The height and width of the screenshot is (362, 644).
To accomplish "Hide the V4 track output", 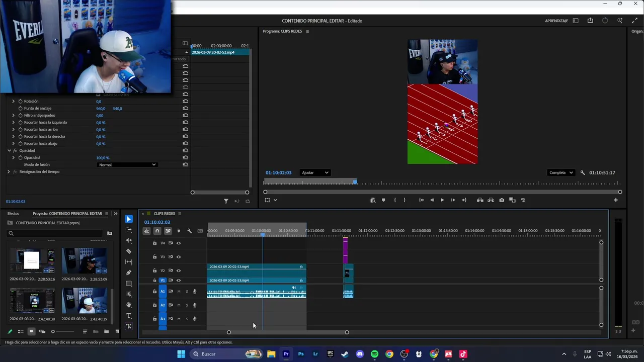I will [178, 243].
